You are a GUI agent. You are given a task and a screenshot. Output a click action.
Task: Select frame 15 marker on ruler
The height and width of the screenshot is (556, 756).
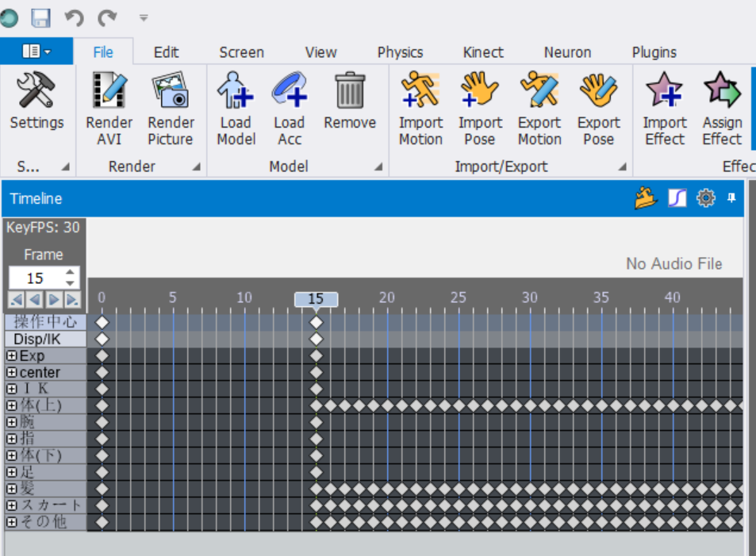click(x=316, y=299)
